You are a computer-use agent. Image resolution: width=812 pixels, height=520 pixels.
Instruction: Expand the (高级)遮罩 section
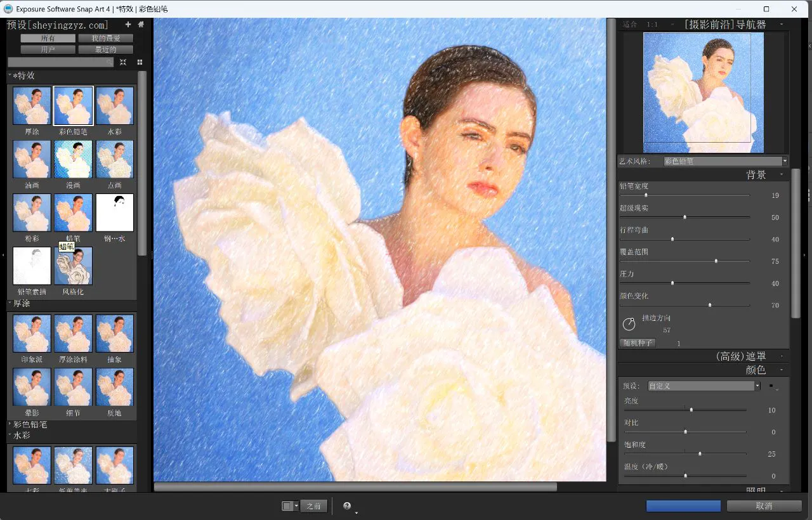[782, 356]
